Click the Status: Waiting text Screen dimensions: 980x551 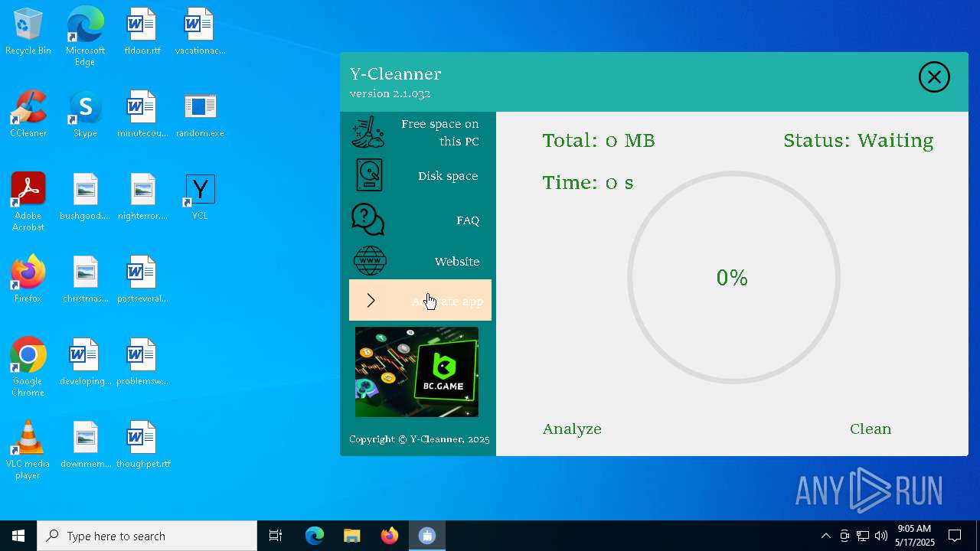pos(858,141)
